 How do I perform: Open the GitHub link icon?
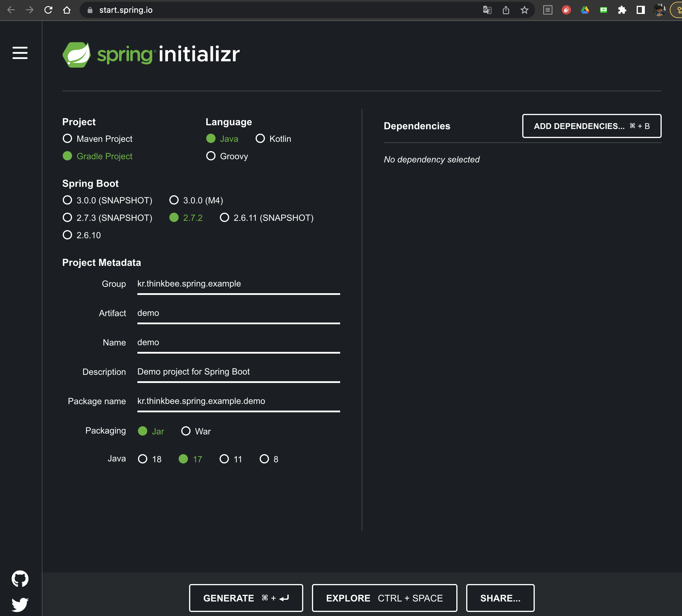pos(20,579)
